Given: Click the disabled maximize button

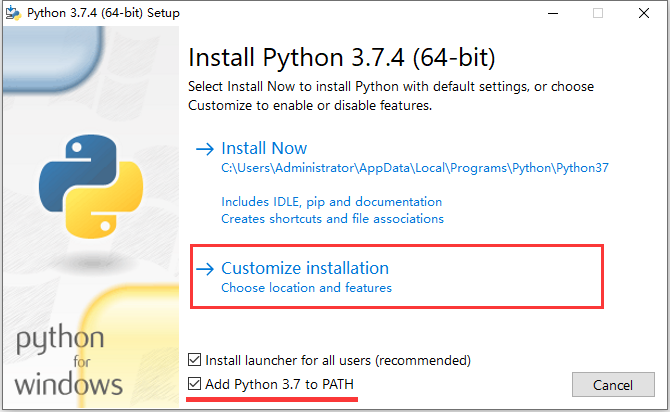Looking at the screenshot, I should click(x=598, y=13).
